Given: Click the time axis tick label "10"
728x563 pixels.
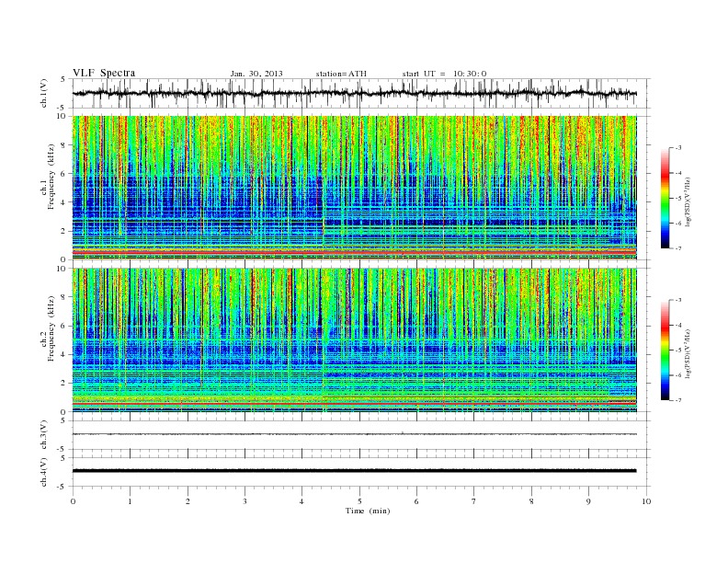Looking at the screenshot, I should [646, 501].
